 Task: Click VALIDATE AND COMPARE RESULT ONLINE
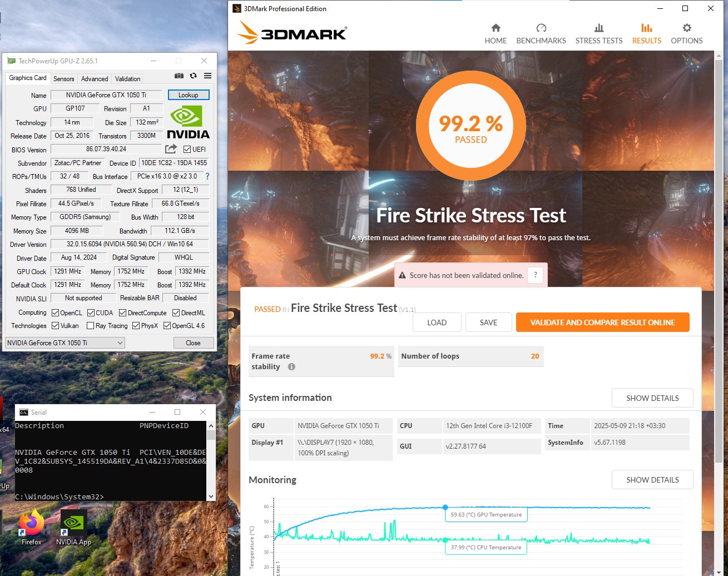pos(602,322)
